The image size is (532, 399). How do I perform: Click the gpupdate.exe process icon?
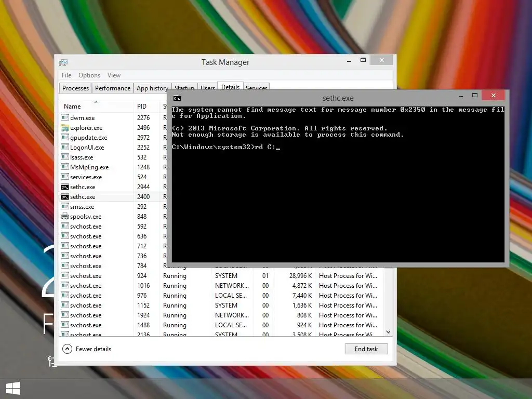pos(65,137)
